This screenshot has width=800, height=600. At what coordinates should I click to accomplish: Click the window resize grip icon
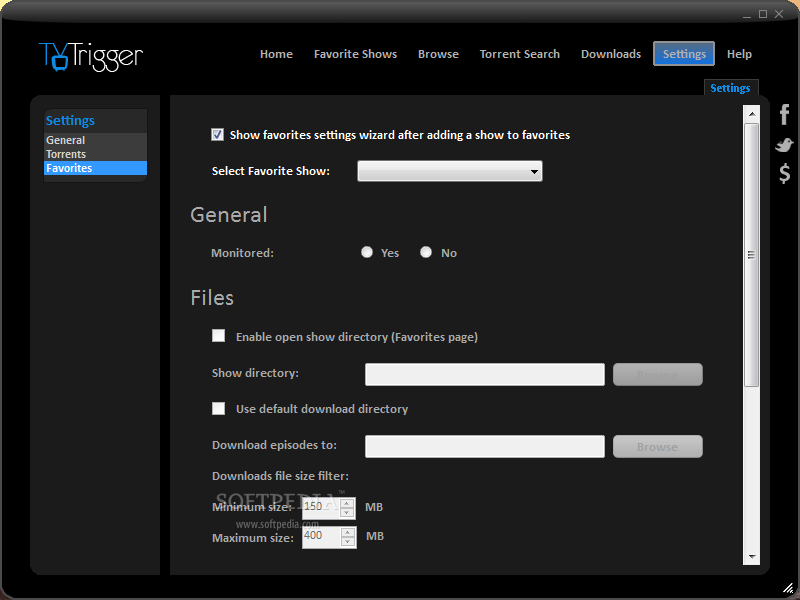click(788, 588)
